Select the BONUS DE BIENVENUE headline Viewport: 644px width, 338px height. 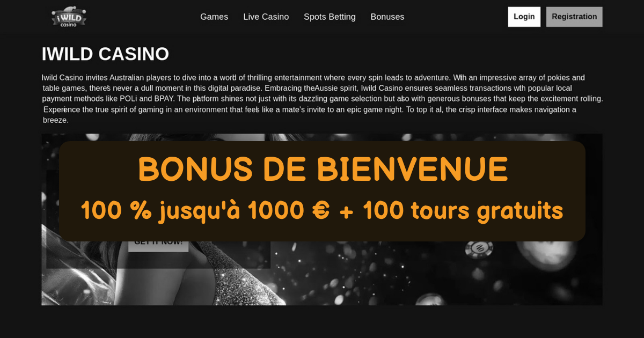pos(323,170)
